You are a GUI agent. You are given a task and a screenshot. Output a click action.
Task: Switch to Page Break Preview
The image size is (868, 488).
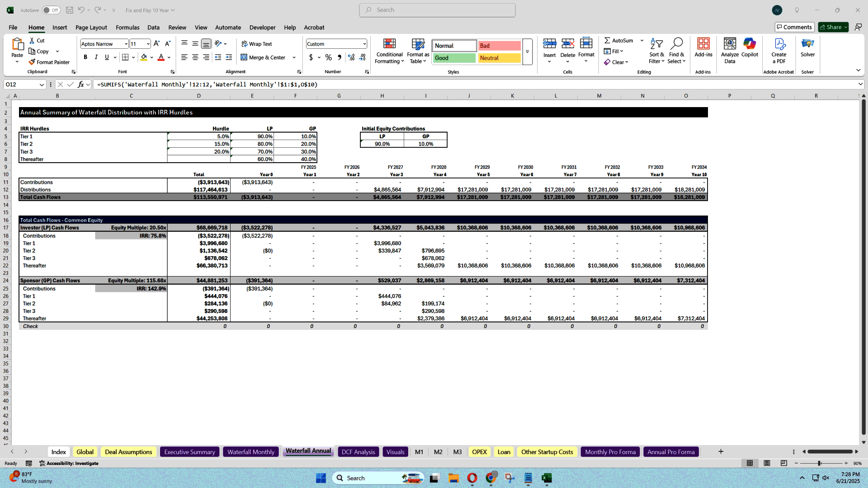[783, 463]
